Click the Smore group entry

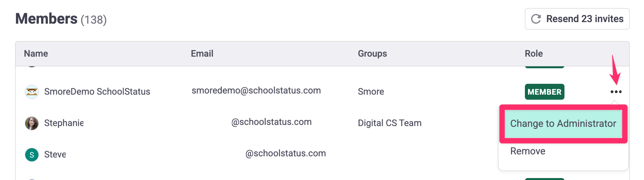coord(371,92)
